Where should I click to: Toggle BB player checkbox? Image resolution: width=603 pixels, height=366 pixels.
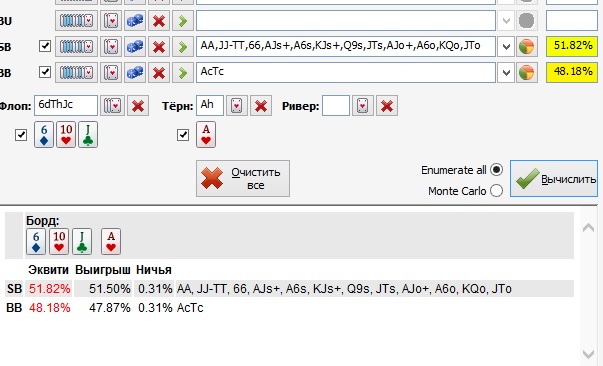click(x=45, y=72)
